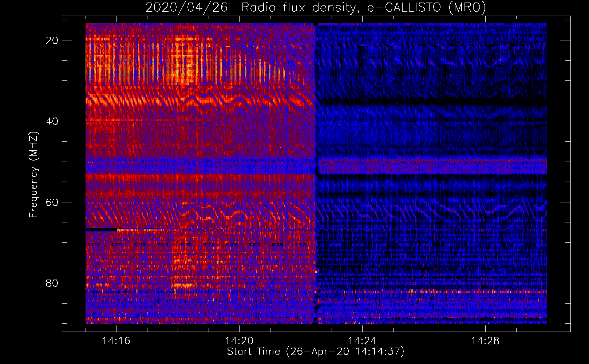The height and width of the screenshot is (364, 589).
Task: Click the "Frequency (MHZ)" axis label
Action: point(33,175)
